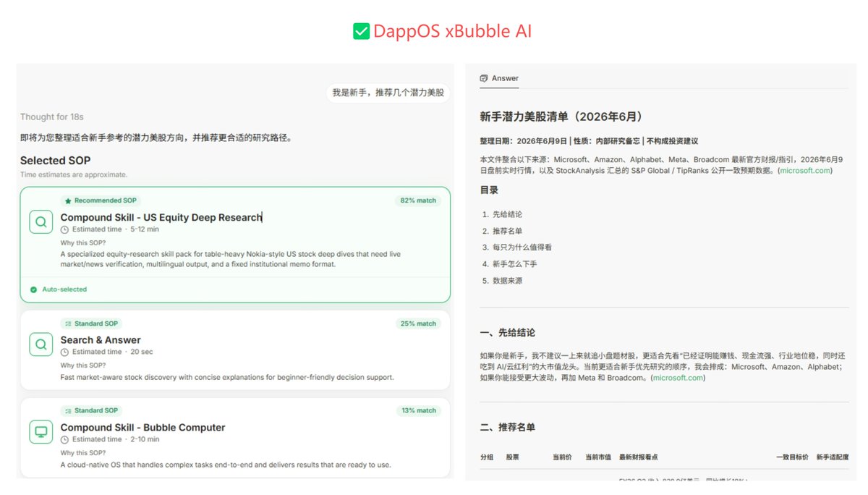This screenshot has width=868, height=495.
Task: Jump to 每只为什么值得看 in the contents
Action: pyautogui.click(x=522, y=247)
